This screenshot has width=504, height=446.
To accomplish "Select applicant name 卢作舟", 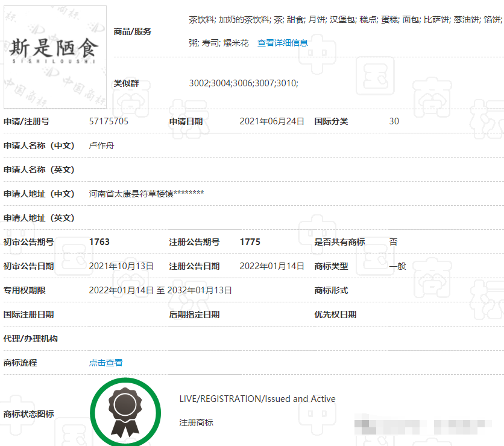I will click(101, 145).
